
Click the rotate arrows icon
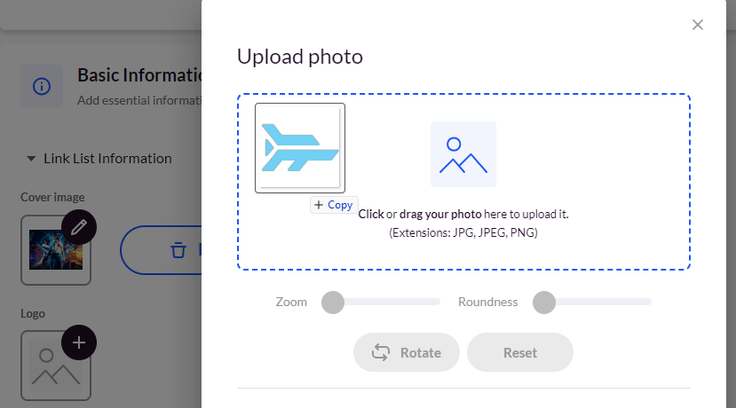(381, 352)
